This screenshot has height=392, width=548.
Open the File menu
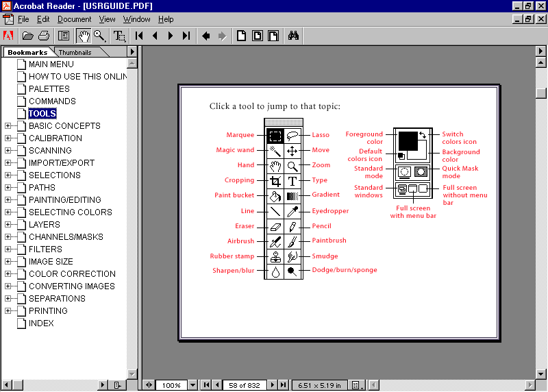pos(23,19)
